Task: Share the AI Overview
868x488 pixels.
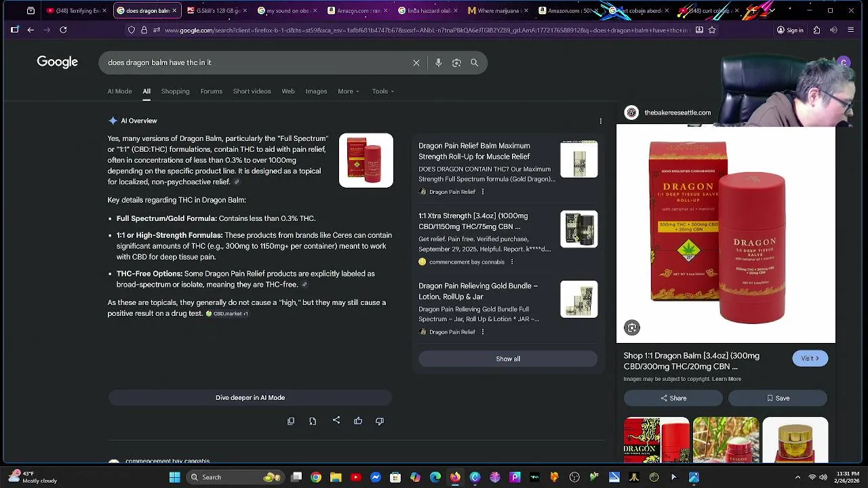Action: point(336,421)
